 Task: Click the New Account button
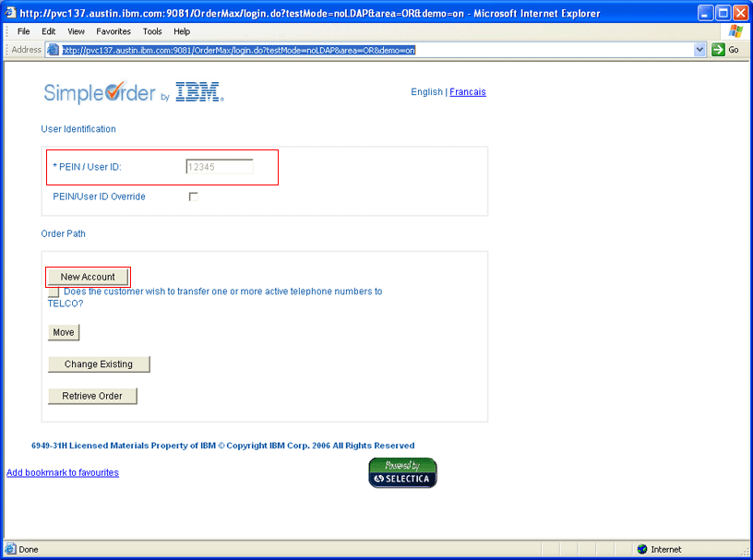tap(88, 277)
